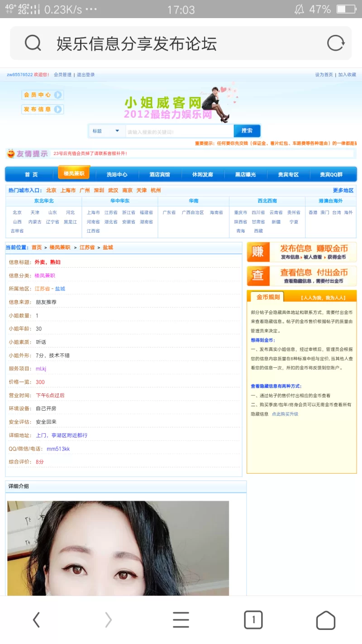Tap the browser home icon

coord(326,620)
